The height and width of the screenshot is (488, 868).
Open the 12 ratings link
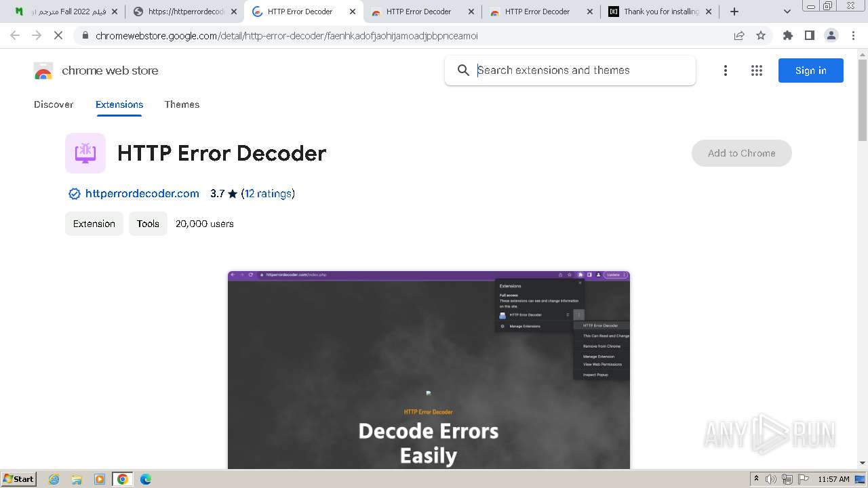point(268,194)
